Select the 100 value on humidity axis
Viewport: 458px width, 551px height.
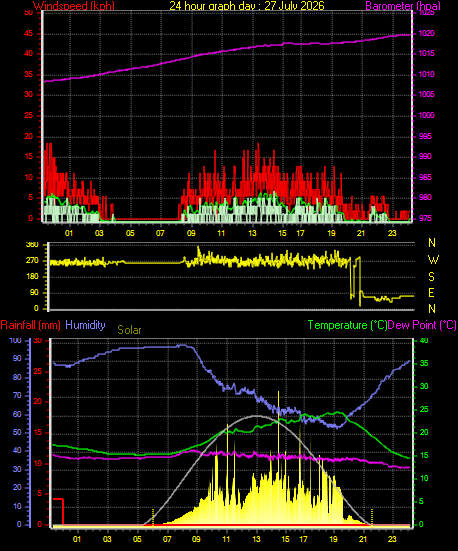[15, 341]
